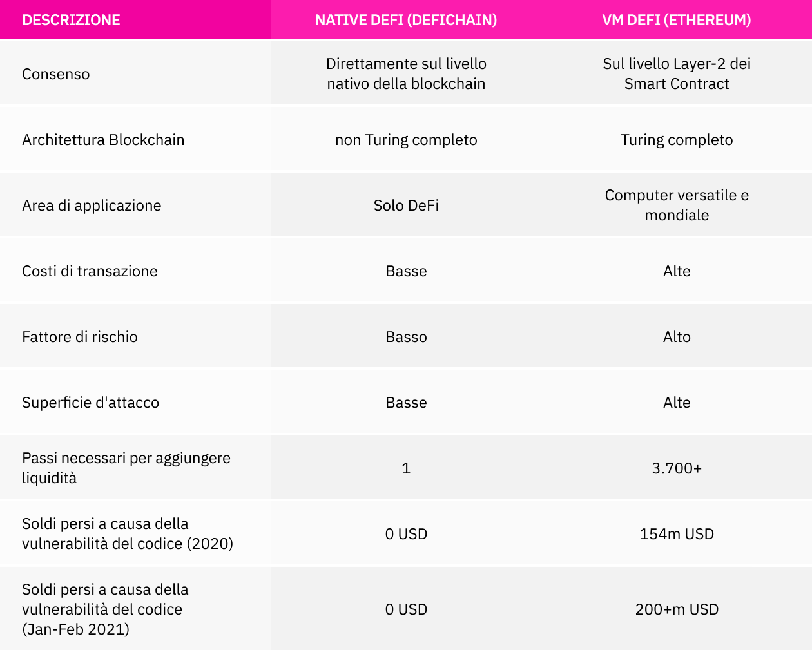Click 'Alte' in Superficie d'attacco row

click(677, 403)
